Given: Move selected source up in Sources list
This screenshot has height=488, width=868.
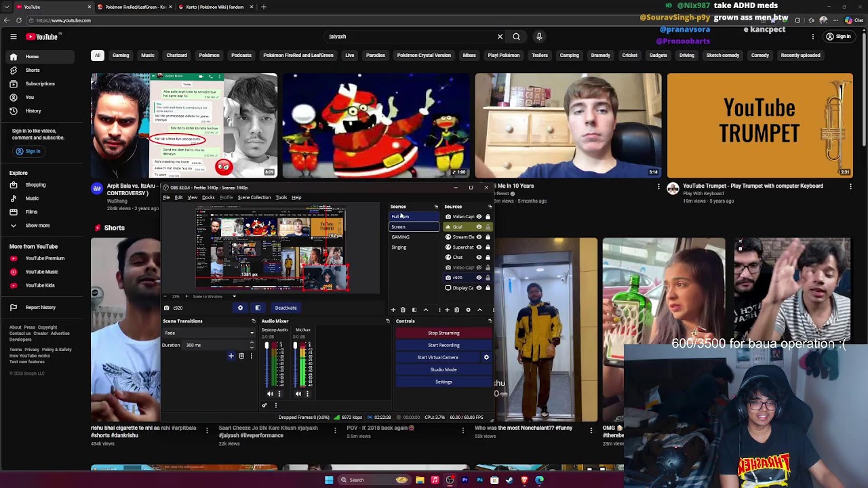Looking at the screenshot, I should click(x=479, y=310).
